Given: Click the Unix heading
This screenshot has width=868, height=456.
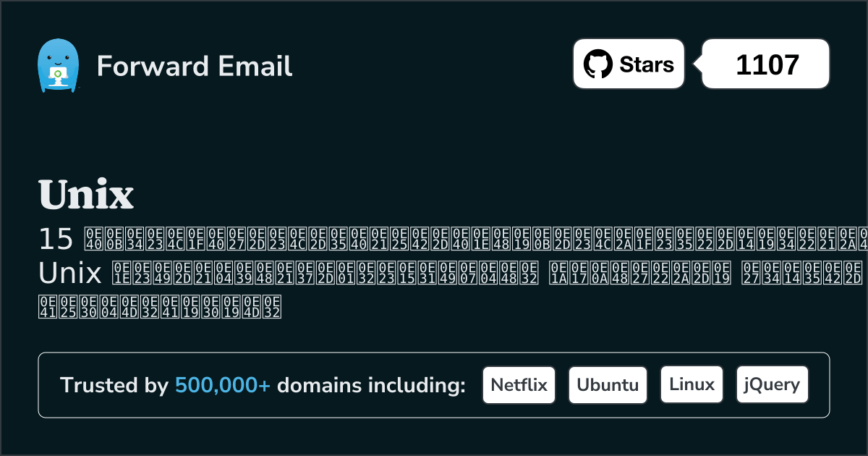Looking at the screenshot, I should (x=86, y=194).
